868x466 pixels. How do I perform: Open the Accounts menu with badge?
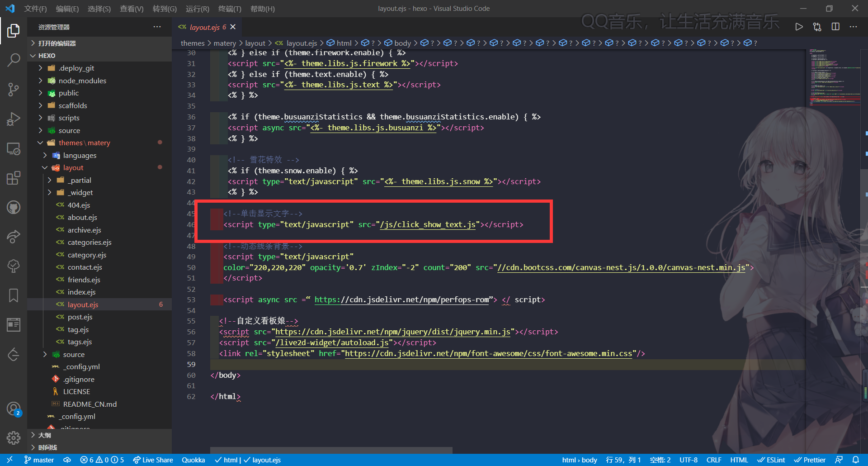(14, 409)
